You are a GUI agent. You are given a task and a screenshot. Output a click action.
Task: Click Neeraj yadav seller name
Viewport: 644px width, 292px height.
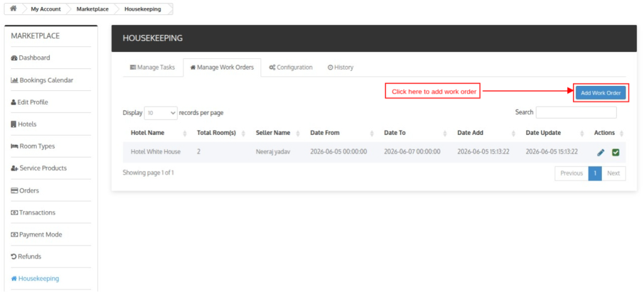[x=274, y=152]
